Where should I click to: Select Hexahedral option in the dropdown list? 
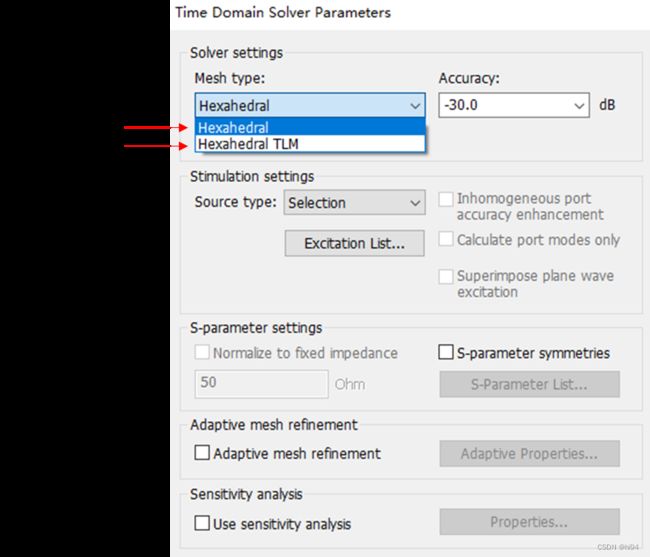[310, 127]
